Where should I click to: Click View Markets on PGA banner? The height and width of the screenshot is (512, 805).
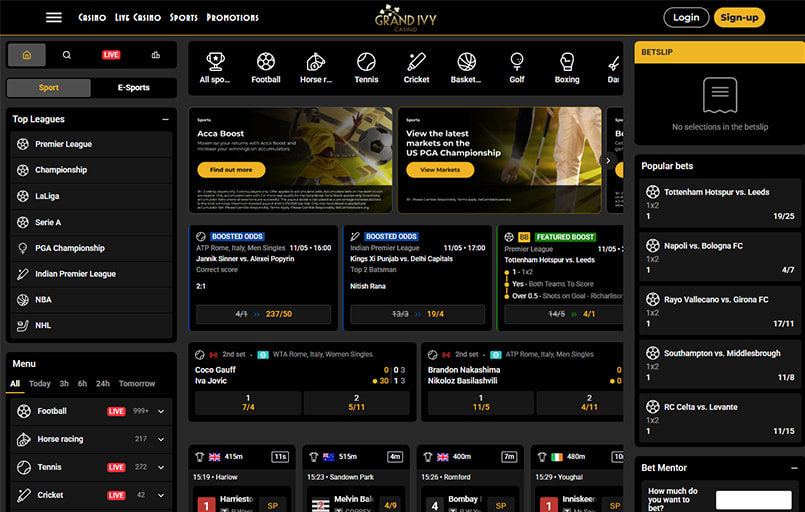click(440, 170)
